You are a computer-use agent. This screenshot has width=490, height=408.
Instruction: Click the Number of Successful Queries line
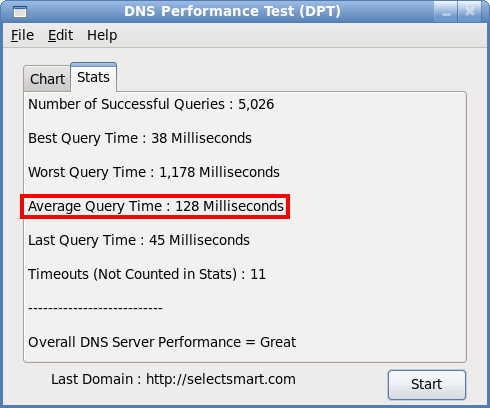click(151, 104)
